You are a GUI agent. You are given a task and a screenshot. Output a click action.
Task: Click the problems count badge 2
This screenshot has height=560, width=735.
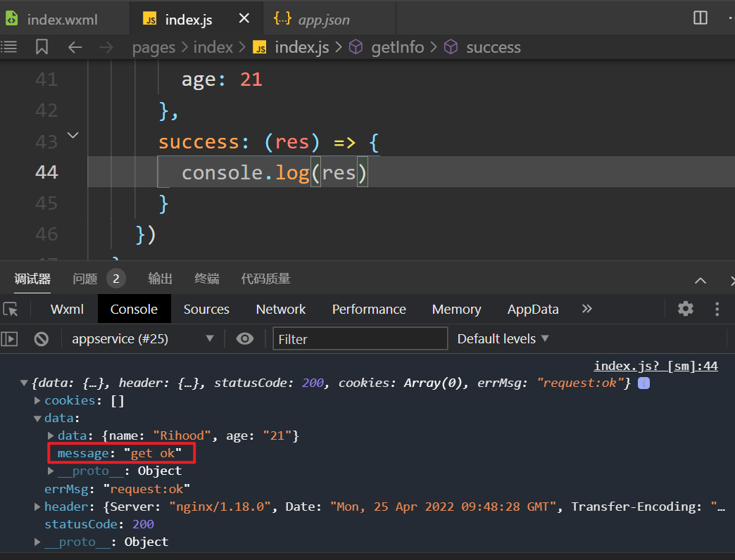[115, 279]
